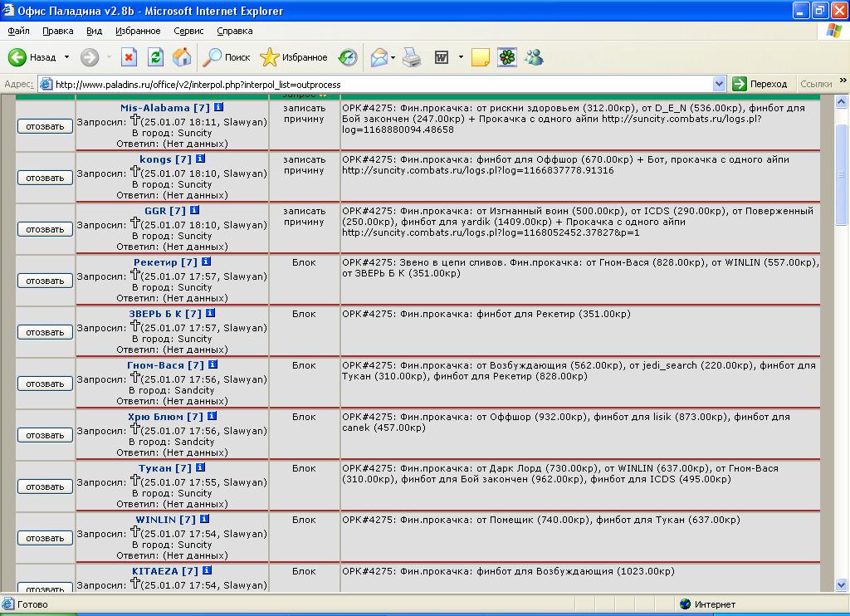850x616 pixels.
Task: Open the History clock icon
Action: coord(348,57)
